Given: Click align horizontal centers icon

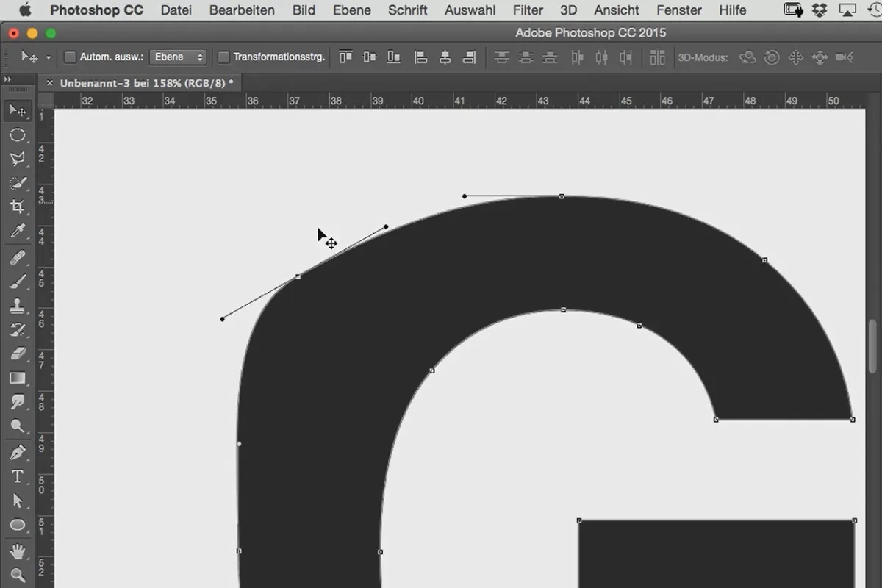Looking at the screenshot, I should click(445, 57).
